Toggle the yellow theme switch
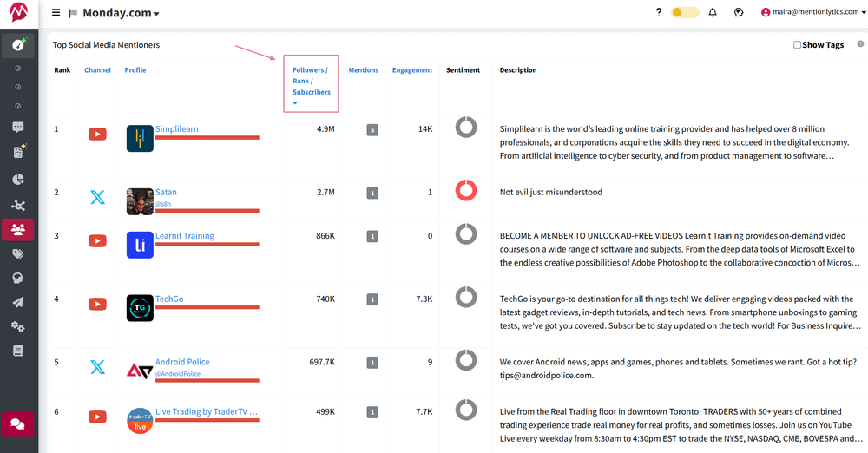868x453 pixels. [685, 12]
